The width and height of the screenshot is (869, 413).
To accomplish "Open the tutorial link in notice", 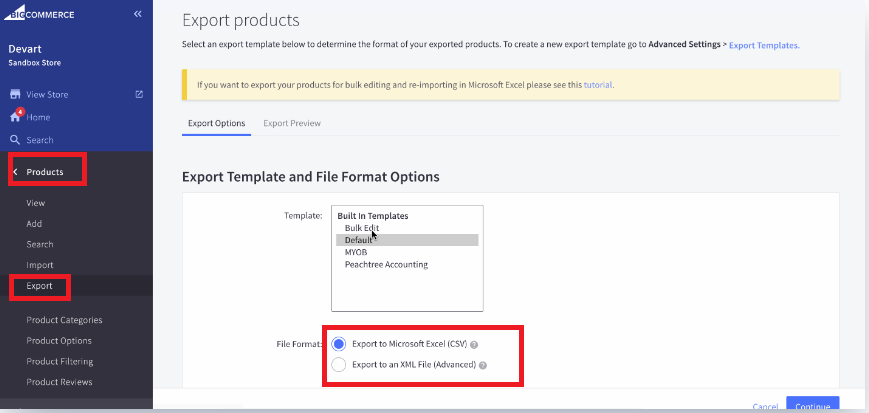I will click(x=598, y=85).
